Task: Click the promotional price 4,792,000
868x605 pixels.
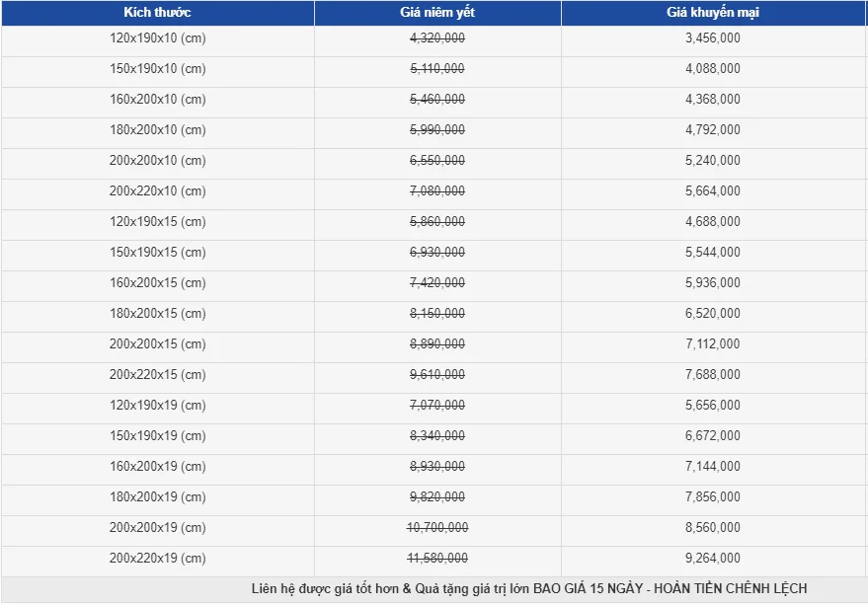Action: pyautogui.click(x=712, y=130)
